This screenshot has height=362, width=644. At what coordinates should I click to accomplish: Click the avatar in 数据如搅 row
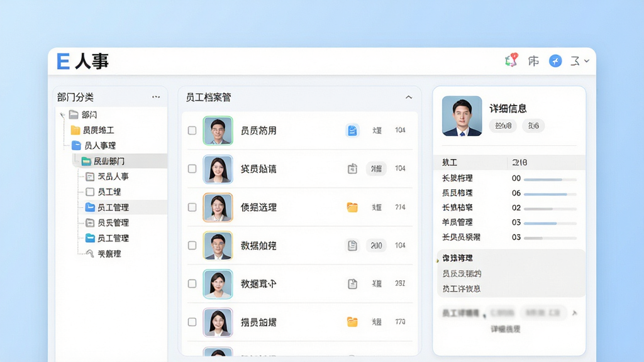(x=218, y=246)
